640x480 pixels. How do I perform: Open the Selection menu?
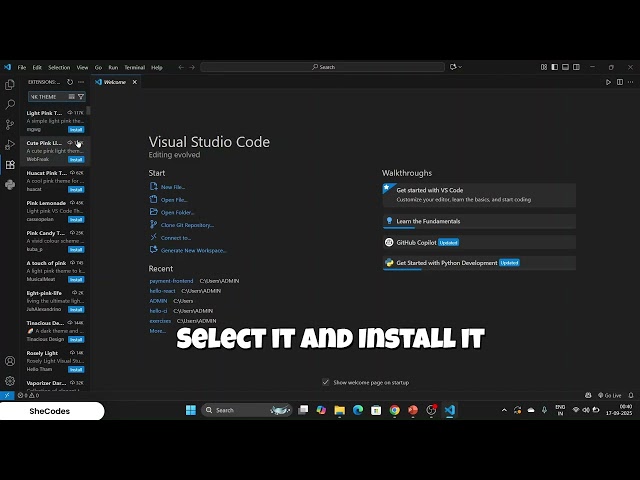click(59, 67)
